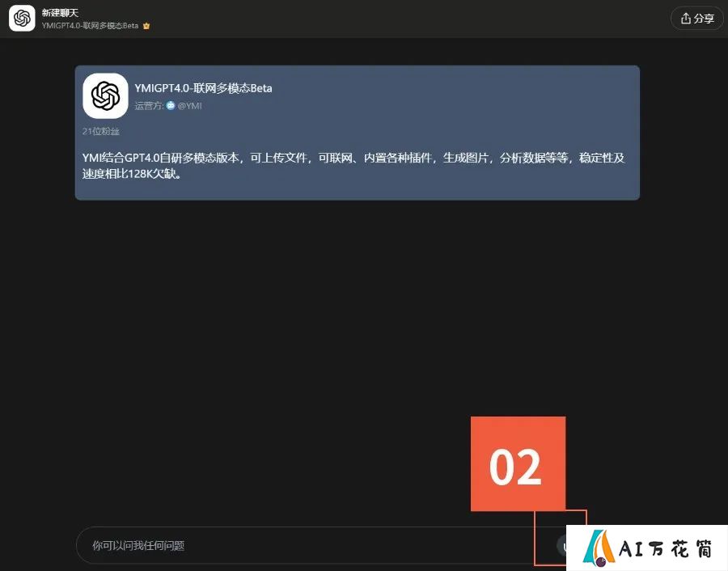728x571 pixels.
Task: Open the large OpenAI logo in bot card
Action: [105, 95]
